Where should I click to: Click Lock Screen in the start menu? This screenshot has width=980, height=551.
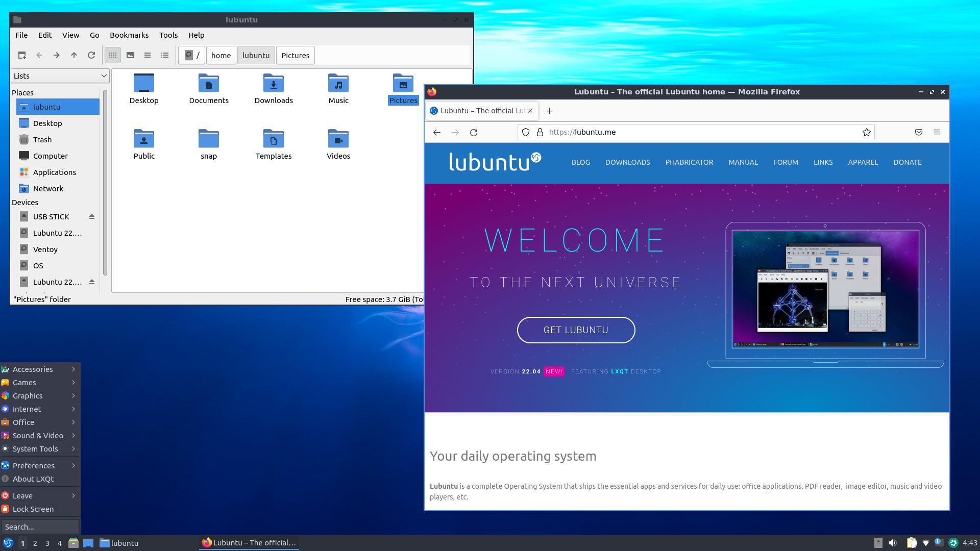(x=40, y=509)
